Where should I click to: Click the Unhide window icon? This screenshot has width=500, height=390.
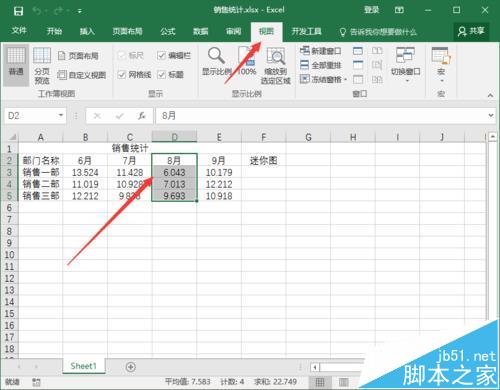[x=358, y=79]
